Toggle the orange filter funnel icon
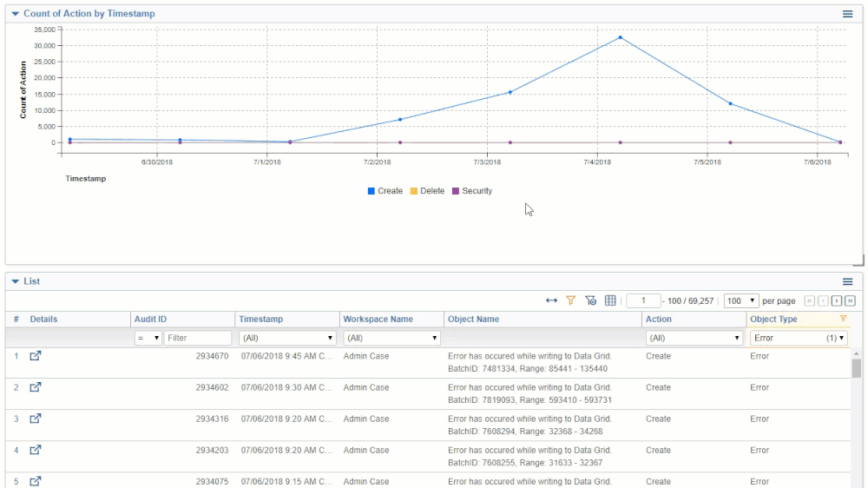The height and width of the screenshot is (488, 868). 570,300
